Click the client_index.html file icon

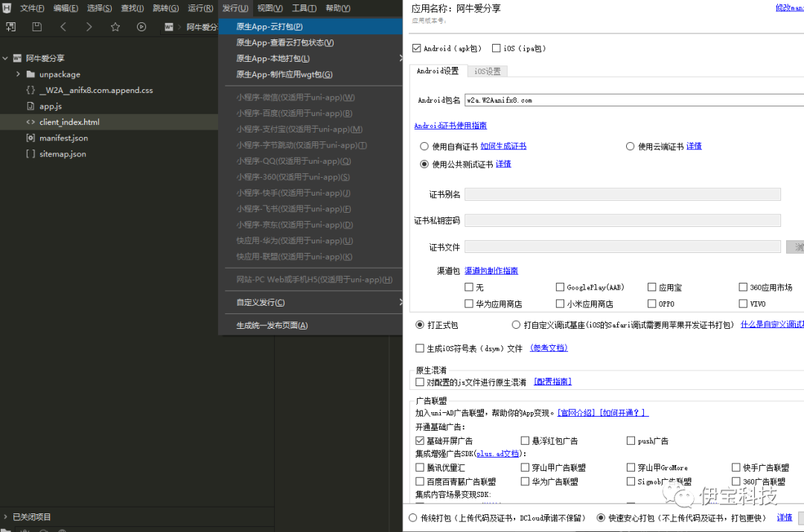[x=31, y=122]
